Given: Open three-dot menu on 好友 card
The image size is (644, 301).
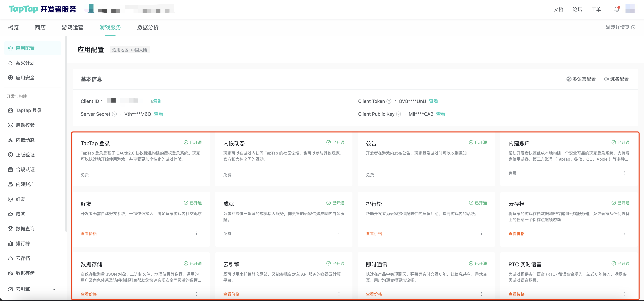Looking at the screenshot, I should pos(197,233).
